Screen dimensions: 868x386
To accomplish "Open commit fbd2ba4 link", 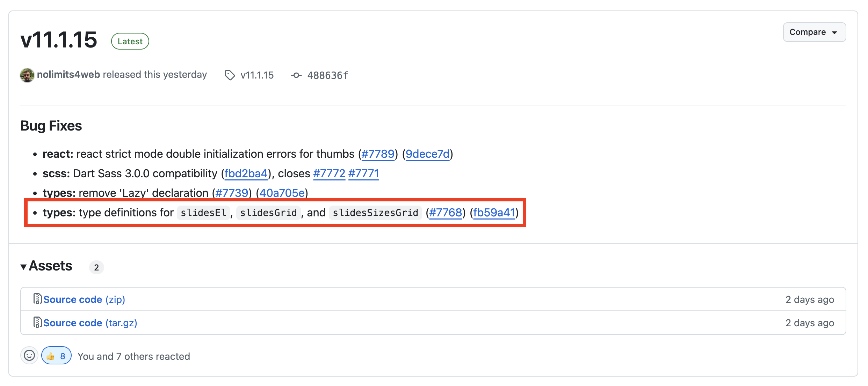I will 246,173.
